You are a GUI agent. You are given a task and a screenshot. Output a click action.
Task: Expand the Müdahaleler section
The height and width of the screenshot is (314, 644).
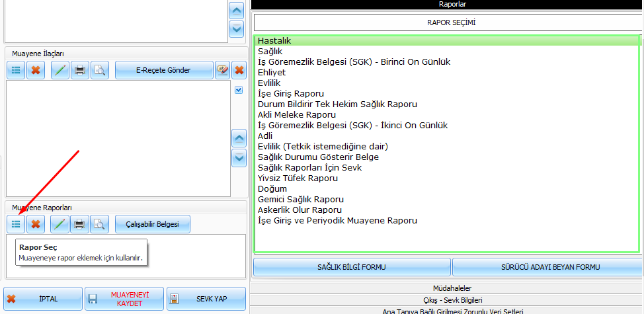447,288
